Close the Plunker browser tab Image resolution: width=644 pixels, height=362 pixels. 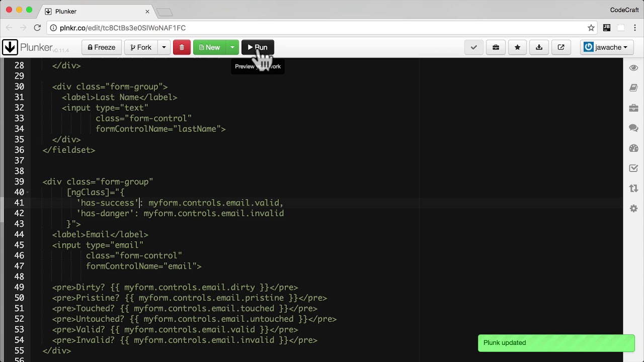[147, 11]
